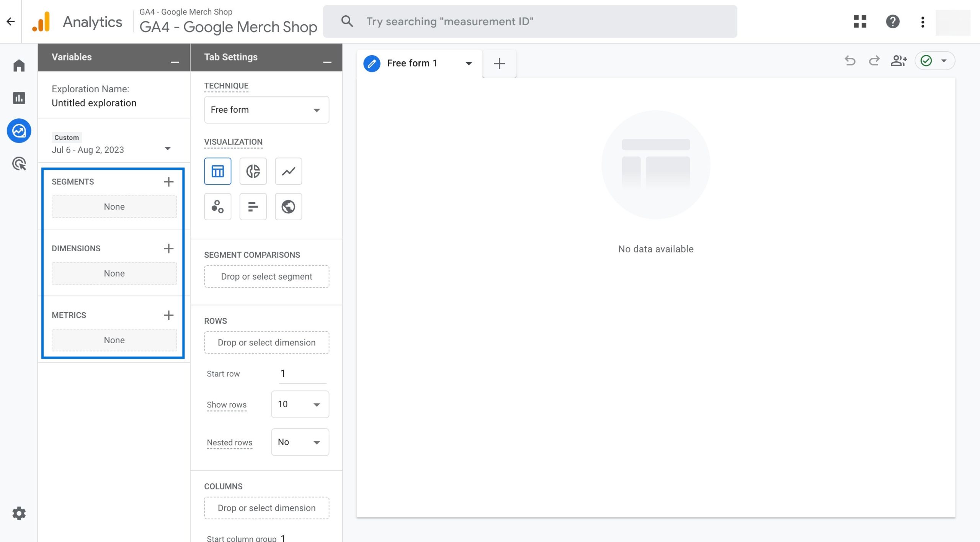Select the Donut chart visualization

(x=253, y=171)
